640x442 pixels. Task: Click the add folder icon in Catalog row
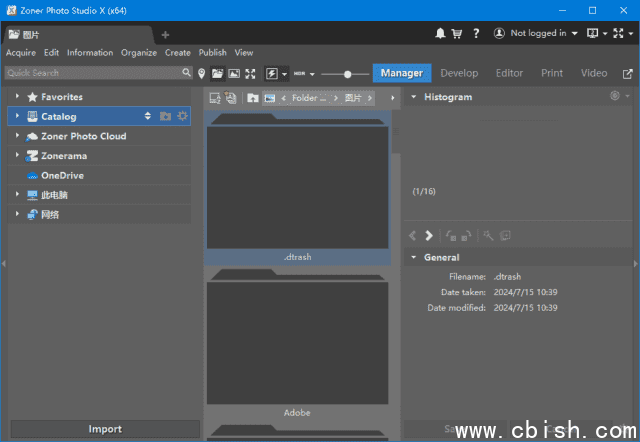coord(165,116)
